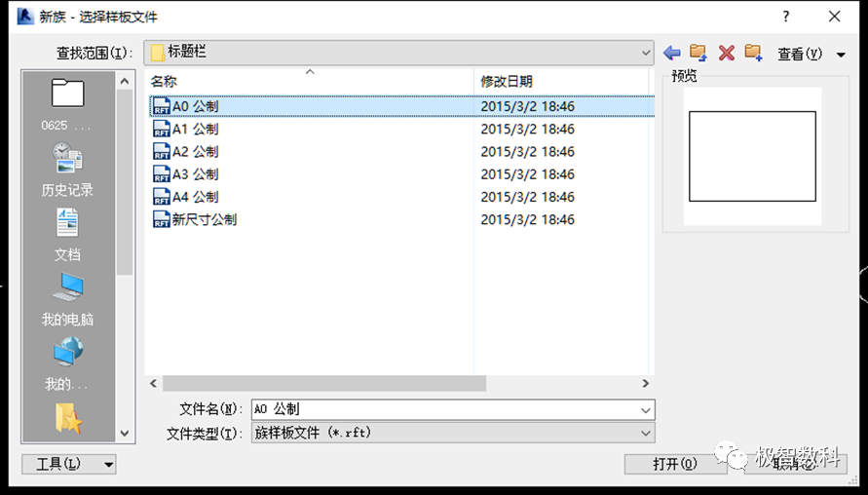Close the 新族 template dialog
The width and height of the screenshot is (868, 495).
pos(834,17)
